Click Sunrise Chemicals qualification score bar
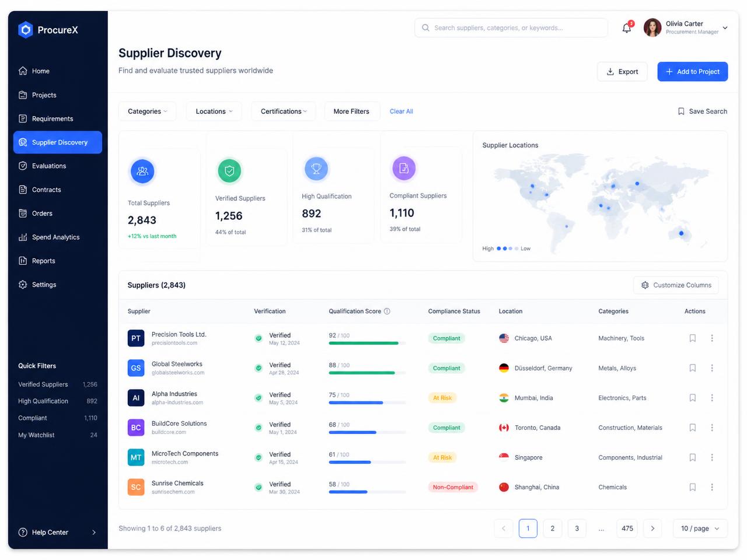This screenshot has height=560, width=747. click(x=368, y=492)
